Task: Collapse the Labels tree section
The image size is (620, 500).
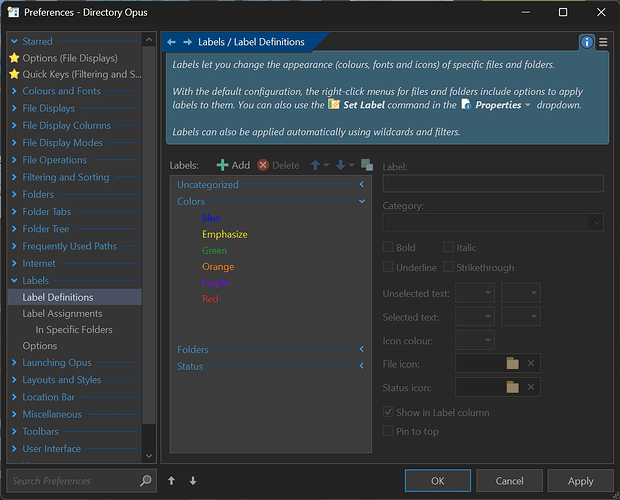Action: pyautogui.click(x=14, y=280)
